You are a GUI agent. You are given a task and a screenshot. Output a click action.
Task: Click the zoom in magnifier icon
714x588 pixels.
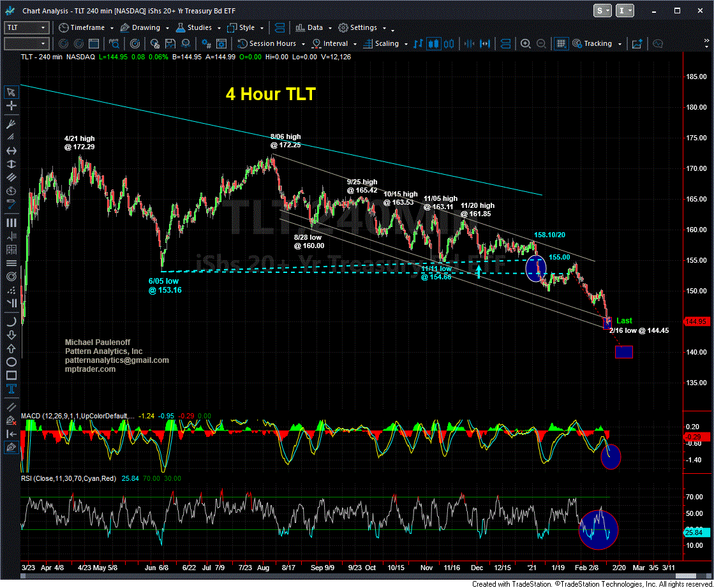526,44
